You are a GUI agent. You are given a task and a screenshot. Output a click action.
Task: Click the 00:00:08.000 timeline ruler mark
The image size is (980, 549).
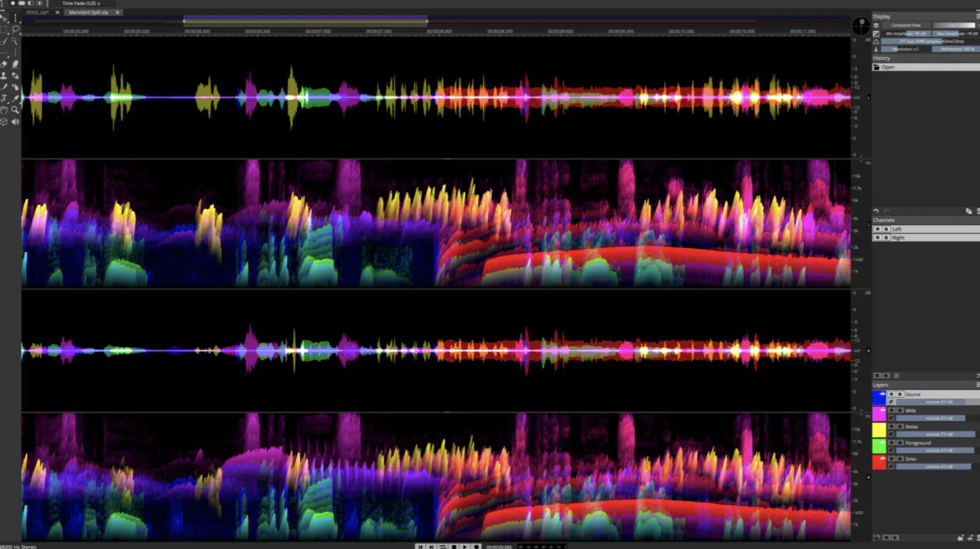(x=439, y=31)
